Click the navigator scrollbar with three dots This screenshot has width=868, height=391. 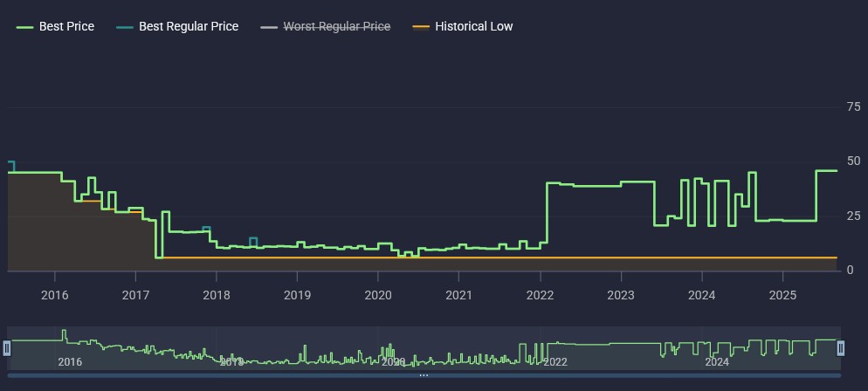pyautogui.click(x=424, y=375)
